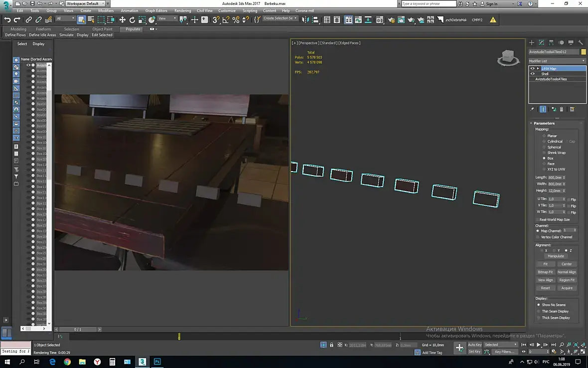Open Select by Name dialog icon
The image size is (588, 368).
coord(91,20)
